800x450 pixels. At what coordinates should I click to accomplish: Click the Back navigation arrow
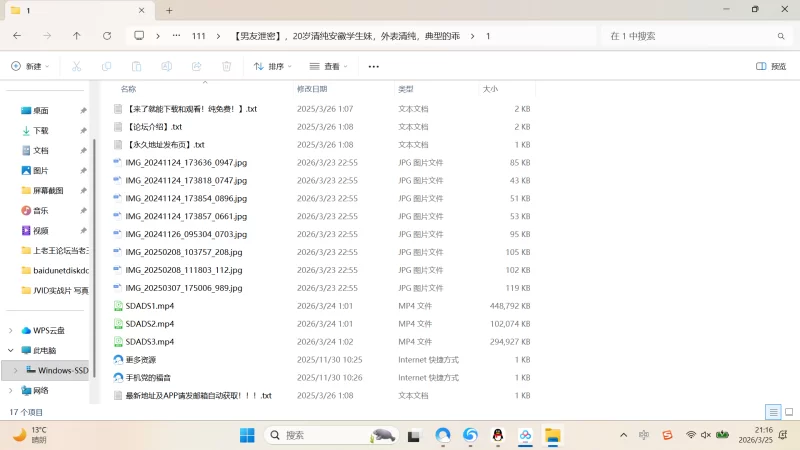click(x=17, y=35)
